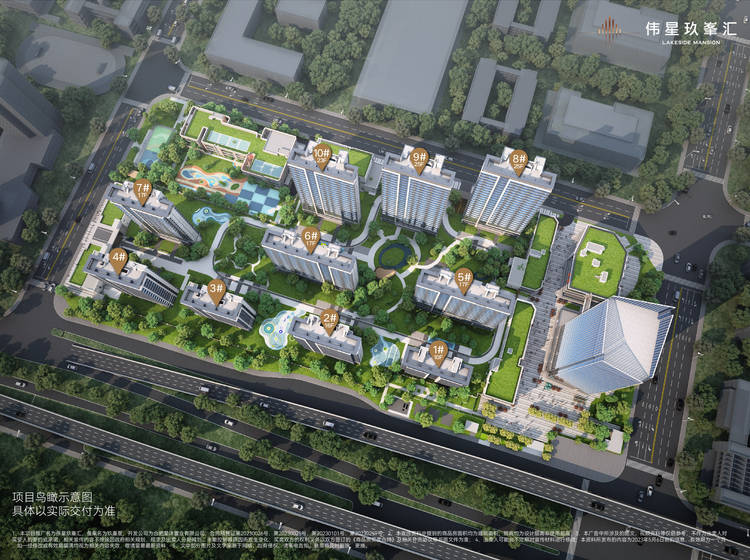Click the 项目鸟瞰示意图 caption

(x=53, y=497)
